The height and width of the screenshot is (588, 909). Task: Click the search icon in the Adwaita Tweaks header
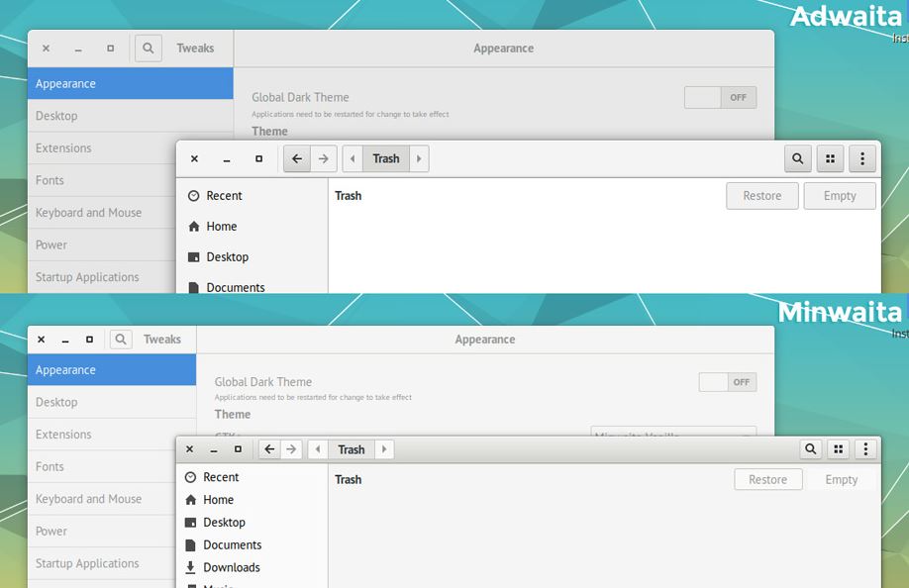click(149, 49)
